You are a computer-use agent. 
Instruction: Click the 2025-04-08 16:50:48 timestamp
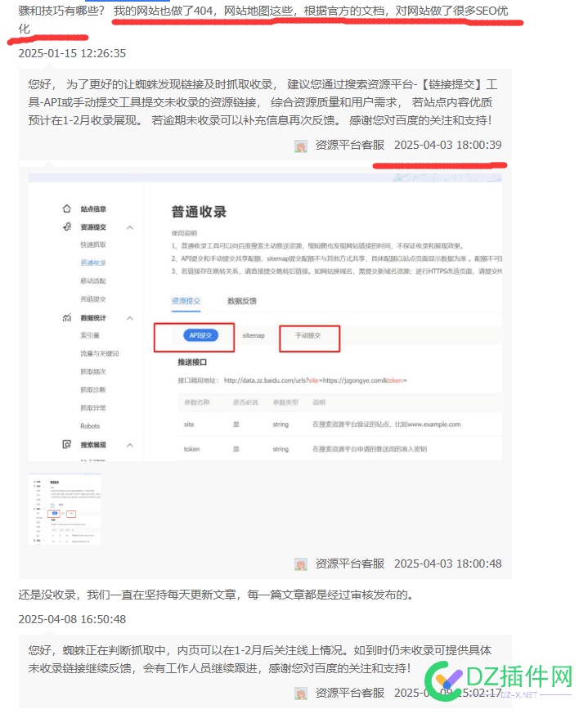coord(72,619)
